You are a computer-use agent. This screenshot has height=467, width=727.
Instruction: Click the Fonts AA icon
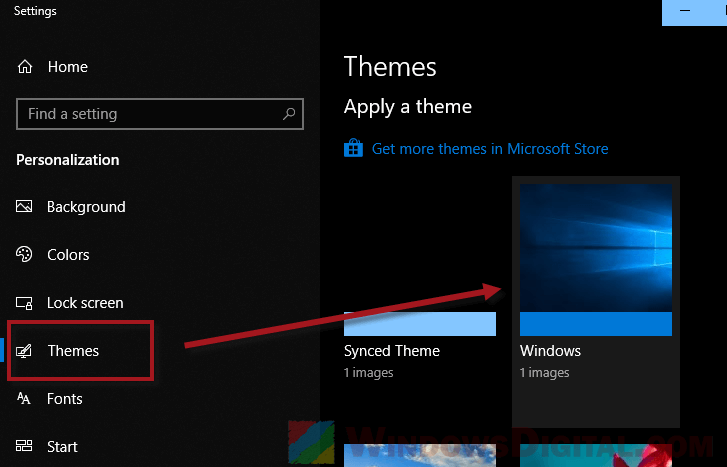pyautogui.click(x=24, y=398)
